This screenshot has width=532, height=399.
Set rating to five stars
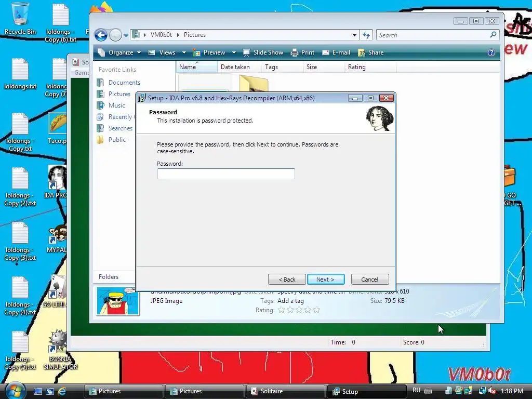click(316, 310)
